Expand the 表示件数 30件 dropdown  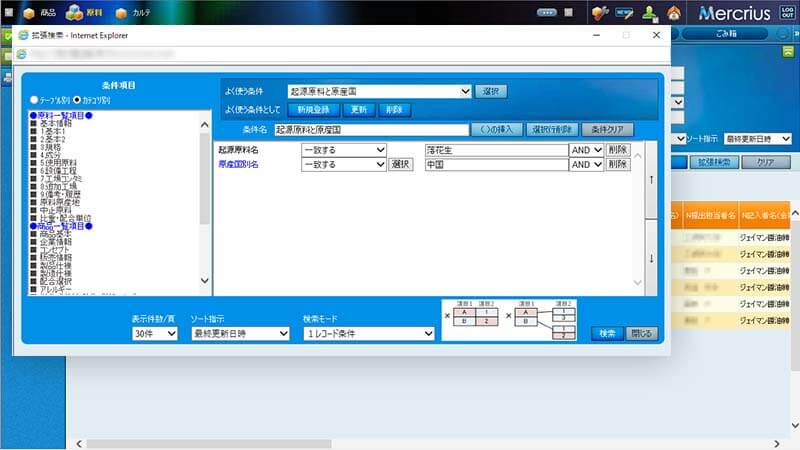155,334
